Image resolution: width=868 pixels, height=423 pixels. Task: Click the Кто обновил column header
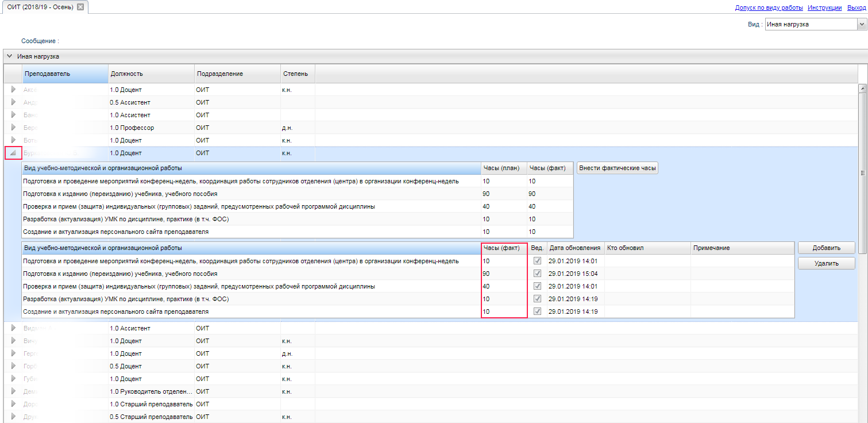click(647, 248)
